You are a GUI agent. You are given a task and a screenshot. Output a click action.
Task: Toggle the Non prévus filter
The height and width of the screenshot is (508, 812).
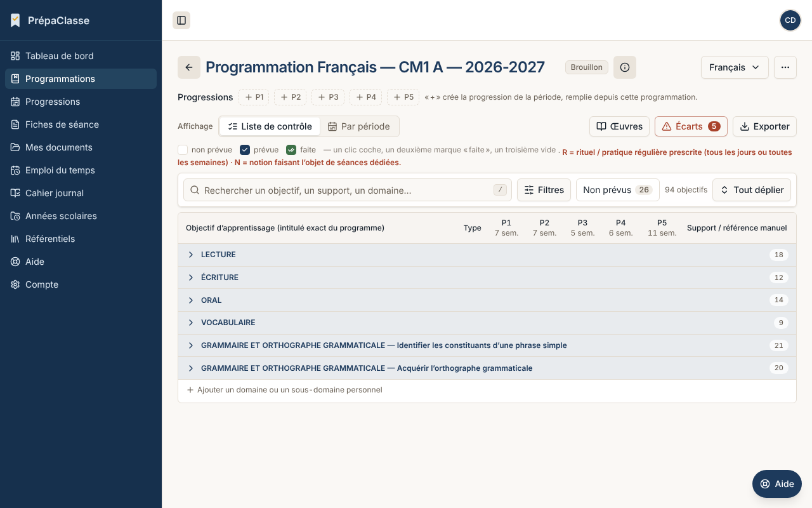click(x=618, y=190)
